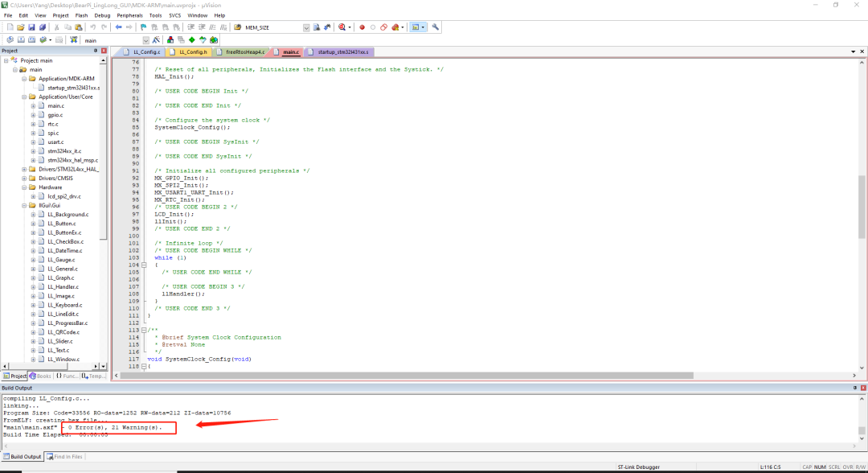Click the Open file toolbar icon
868x473 pixels.
(20, 27)
